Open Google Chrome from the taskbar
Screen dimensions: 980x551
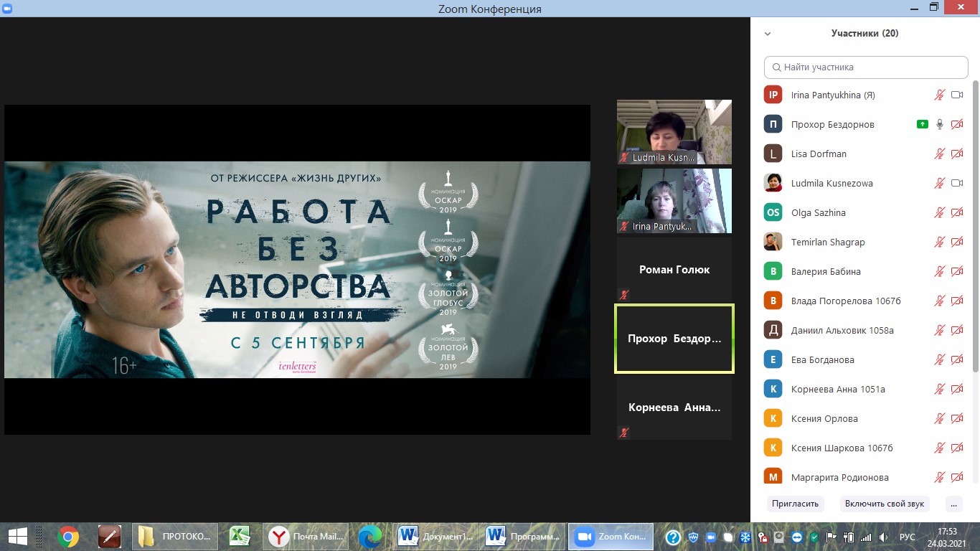click(x=68, y=536)
